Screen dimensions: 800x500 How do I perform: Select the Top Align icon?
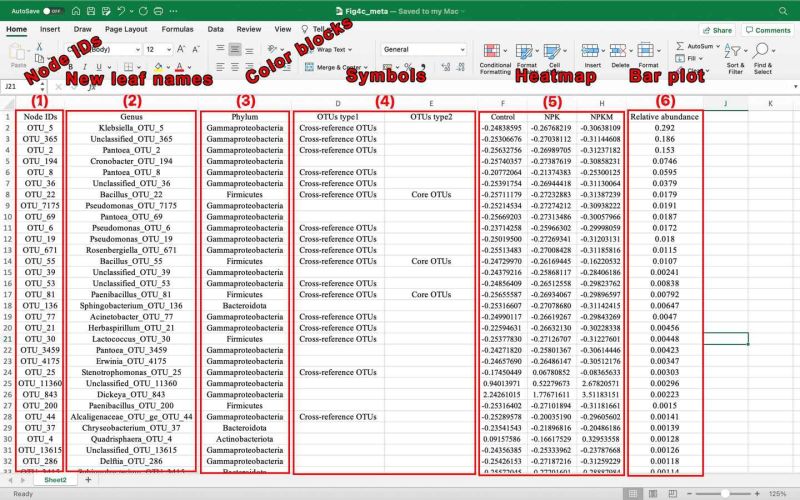click(220, 49)
